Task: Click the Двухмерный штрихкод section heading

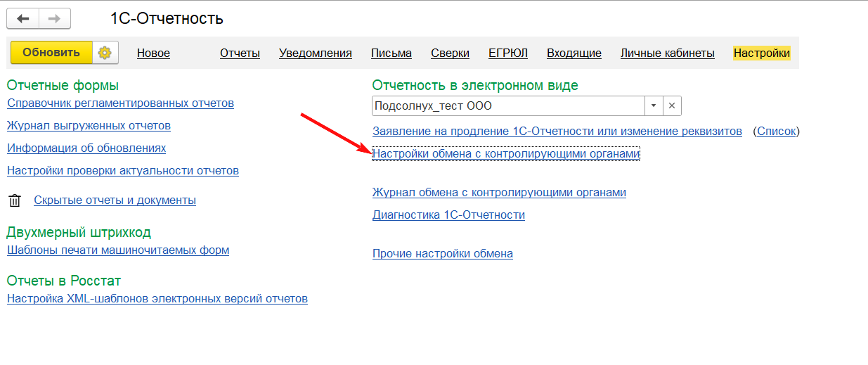Action: point(79,233)
